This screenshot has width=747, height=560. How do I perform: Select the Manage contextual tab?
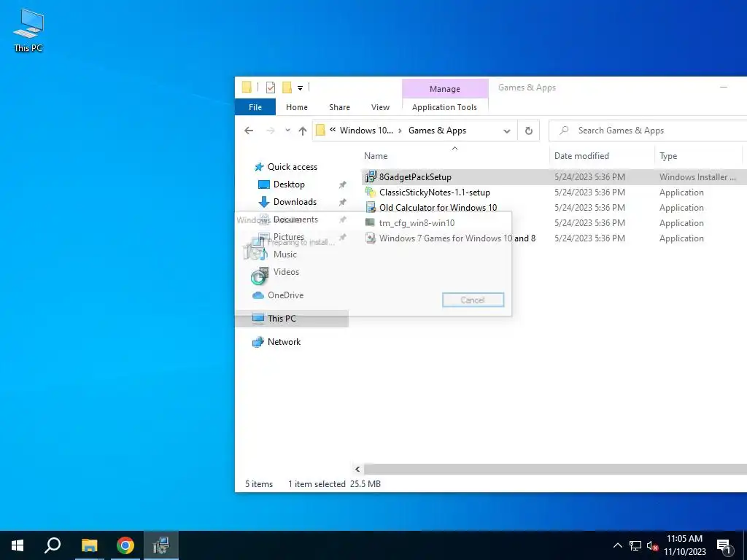pyautogui.click(x=445, y=88)
